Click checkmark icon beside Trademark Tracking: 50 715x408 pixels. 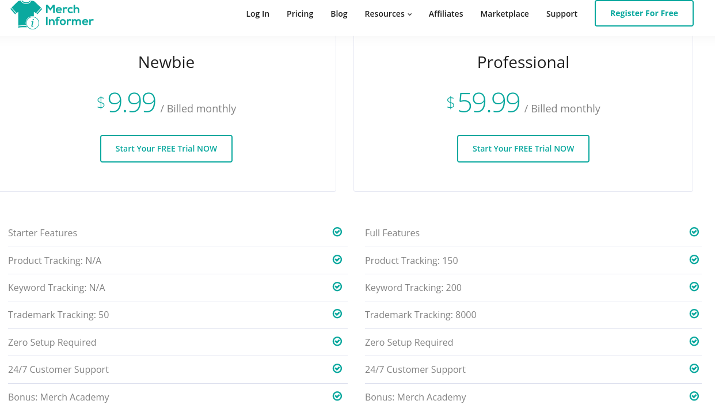337,314
